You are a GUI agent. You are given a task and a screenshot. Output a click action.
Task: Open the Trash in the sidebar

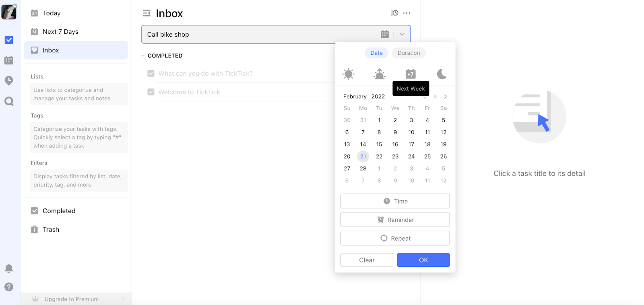tap(76, 229)
